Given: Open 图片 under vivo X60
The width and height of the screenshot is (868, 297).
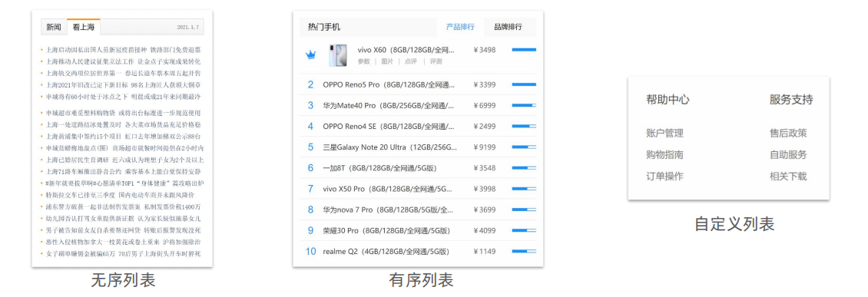Looking at the screenshot, I should (x=387, y=61).
